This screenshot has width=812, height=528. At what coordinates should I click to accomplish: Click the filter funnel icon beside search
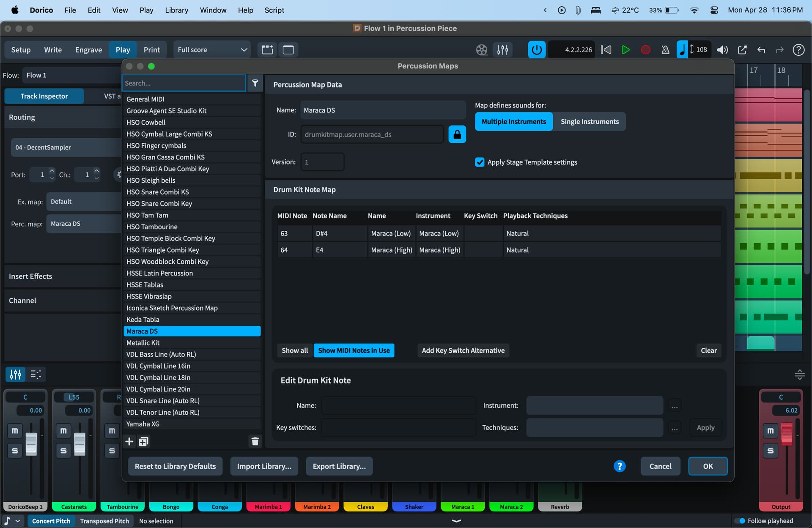[x=255, y=83]
